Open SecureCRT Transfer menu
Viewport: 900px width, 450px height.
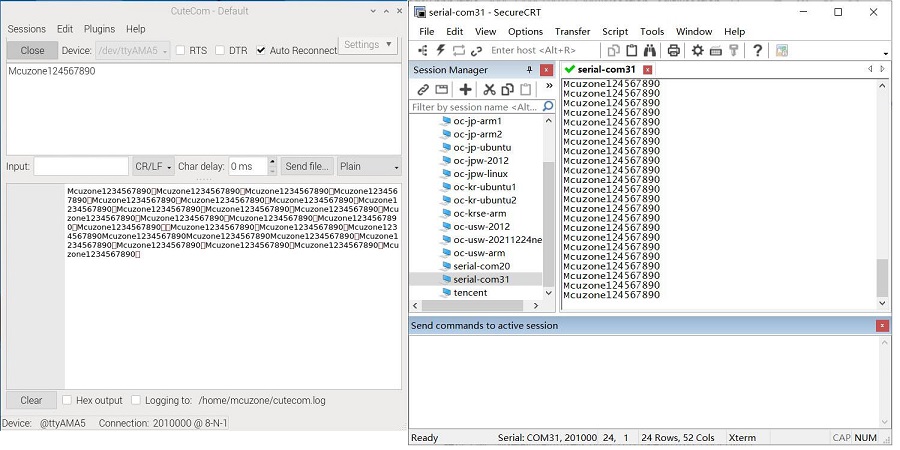pos(572,32)
